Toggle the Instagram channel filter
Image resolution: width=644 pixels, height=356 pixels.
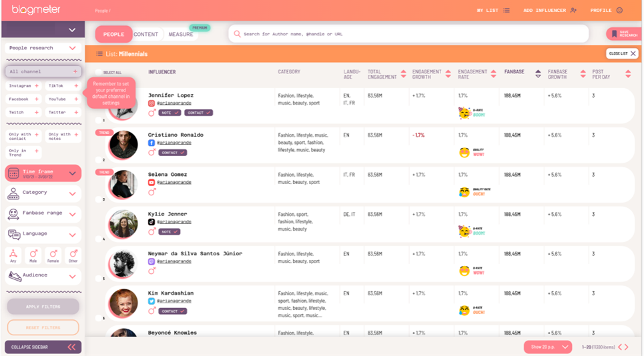(23, 86)
